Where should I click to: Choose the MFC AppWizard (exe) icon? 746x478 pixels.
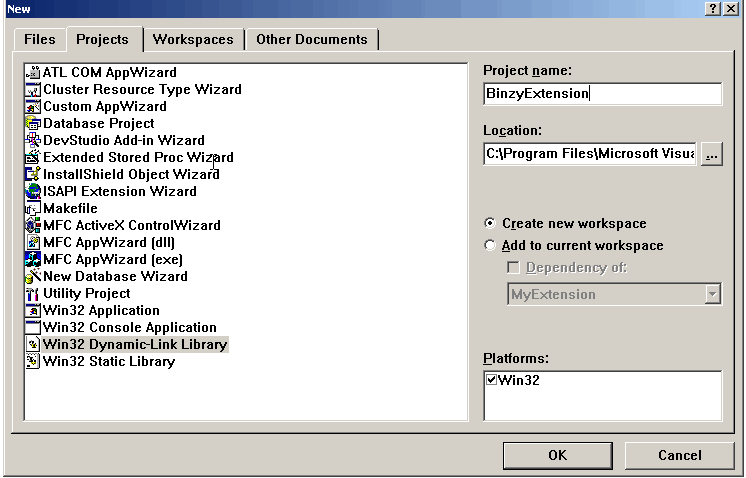pos(33,259)
